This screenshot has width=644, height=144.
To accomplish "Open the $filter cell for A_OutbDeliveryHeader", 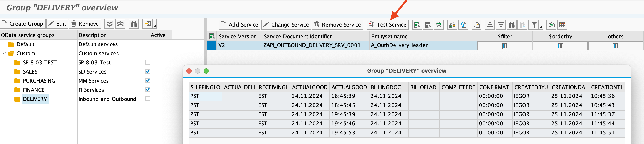I will click(x=504, y=46).
